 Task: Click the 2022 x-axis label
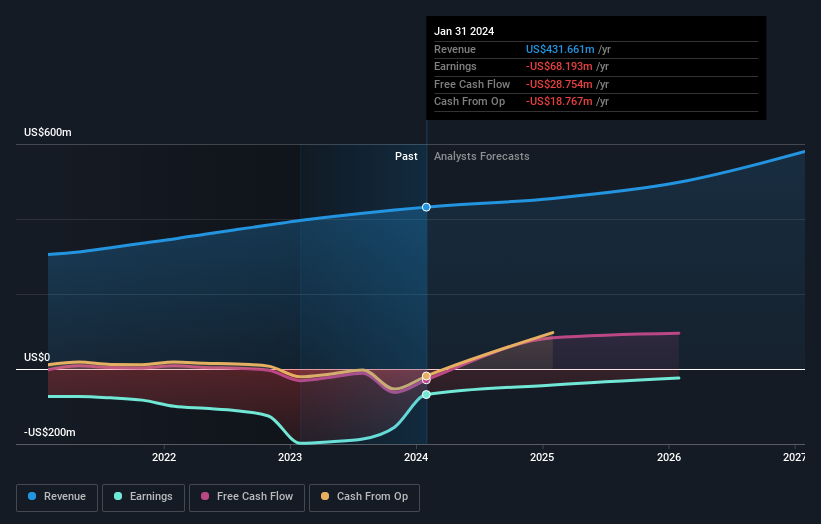pos(164,457)
